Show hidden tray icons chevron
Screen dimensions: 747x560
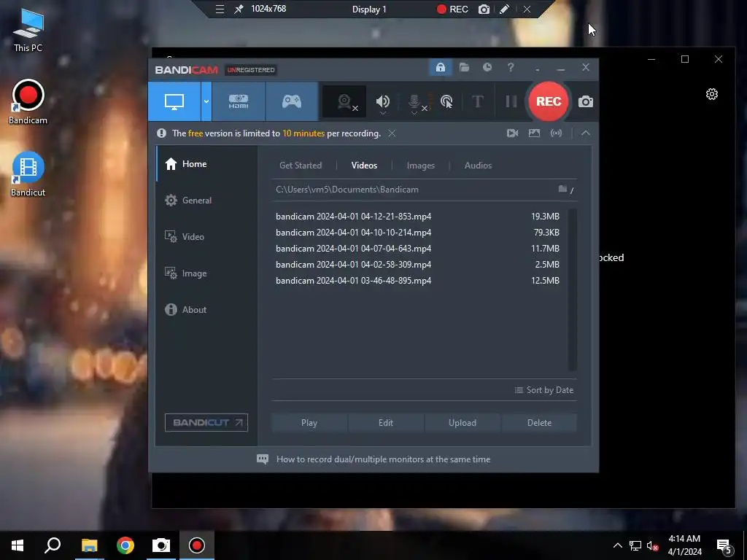pyautogui.click(x=617, y=545)
